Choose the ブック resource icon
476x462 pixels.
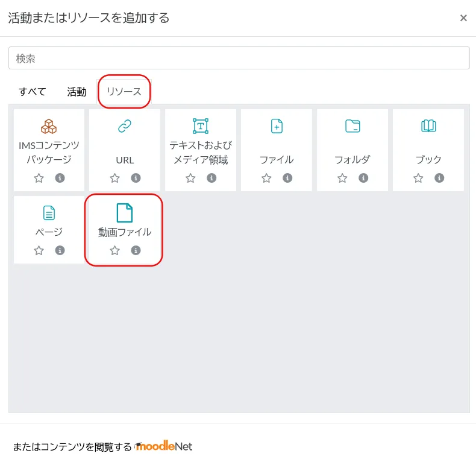pyautogui.click(x=428, y=126)
